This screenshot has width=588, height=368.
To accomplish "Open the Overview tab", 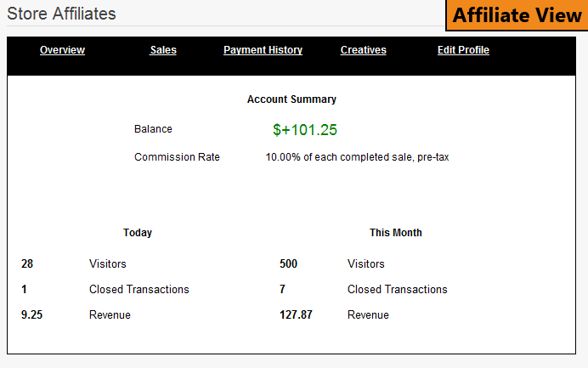I will pyautogui.click(x=62, y=50).
